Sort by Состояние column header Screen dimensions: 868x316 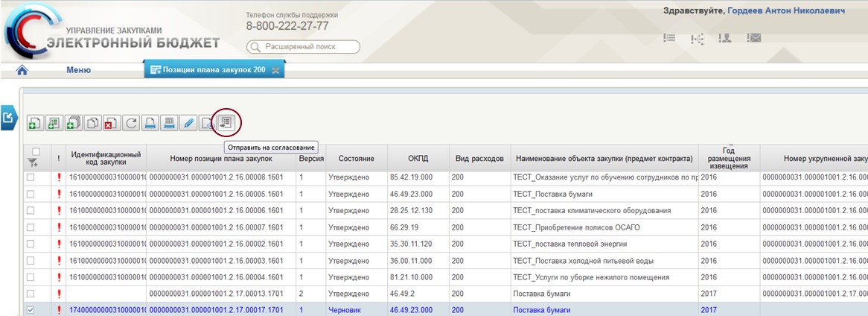[x=357, y=158]
